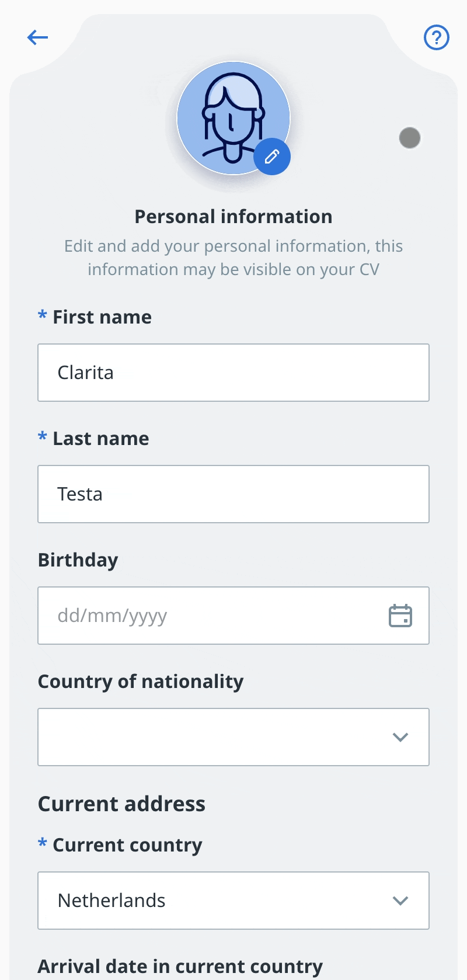Click the Personal information heading
467x980 pixels.
(x=233, y=217)
